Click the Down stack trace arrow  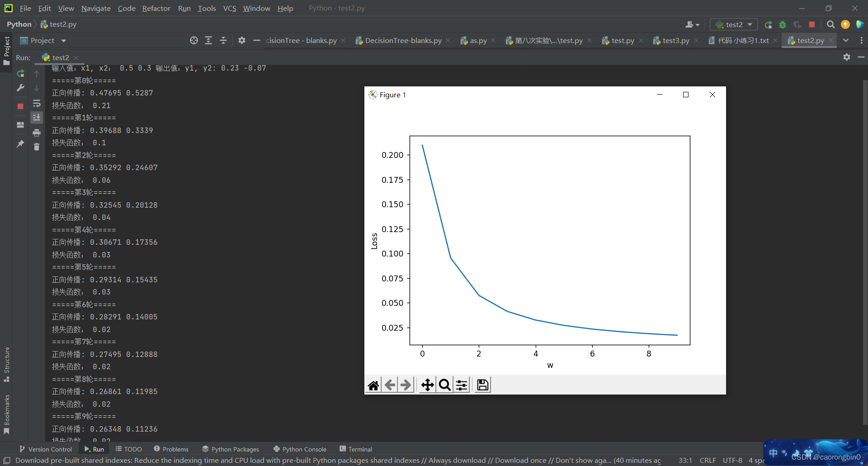point(37,88)
